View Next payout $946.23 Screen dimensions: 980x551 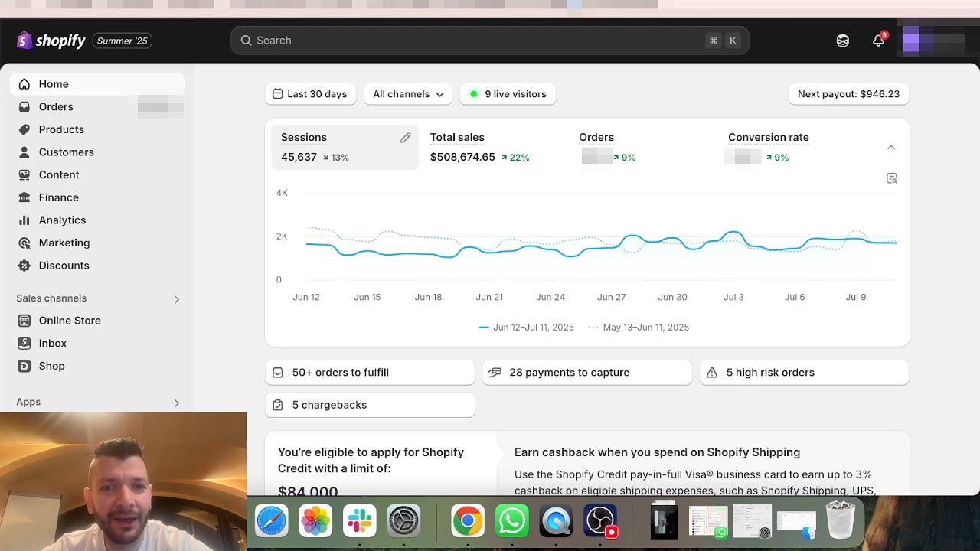(x=848, y=94)
